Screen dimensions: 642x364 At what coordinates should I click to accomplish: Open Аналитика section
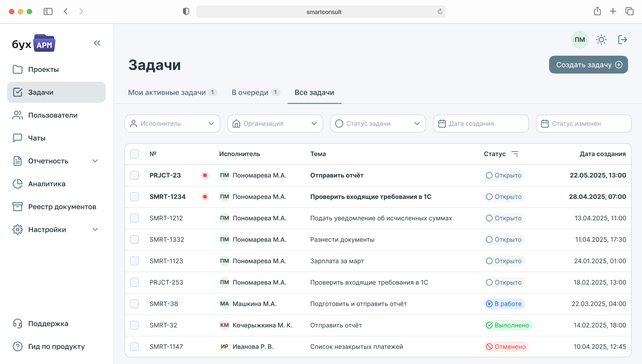click(56, 184)
